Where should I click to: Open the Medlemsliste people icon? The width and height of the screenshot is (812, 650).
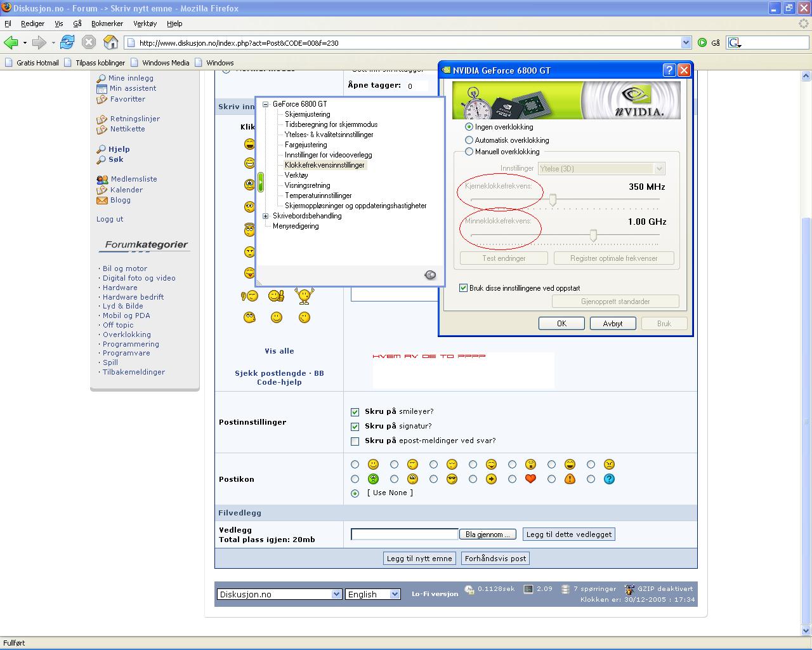(101, 179)
